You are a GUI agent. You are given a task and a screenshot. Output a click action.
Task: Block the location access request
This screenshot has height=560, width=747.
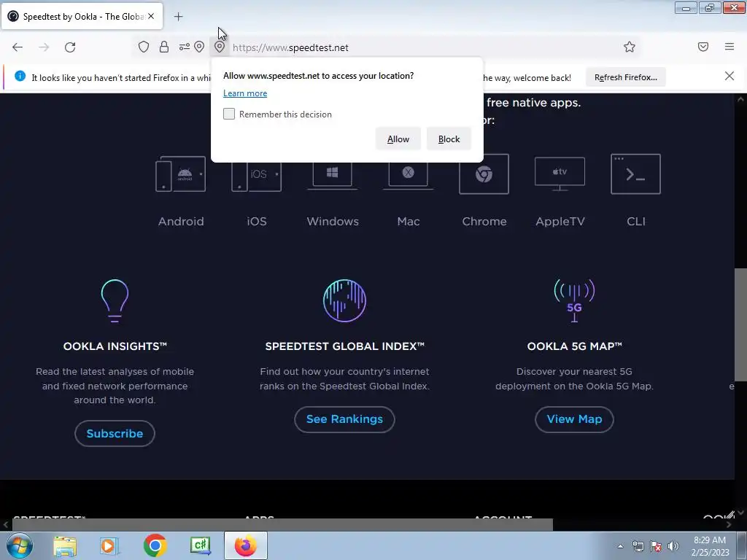[x=449, y=139]
